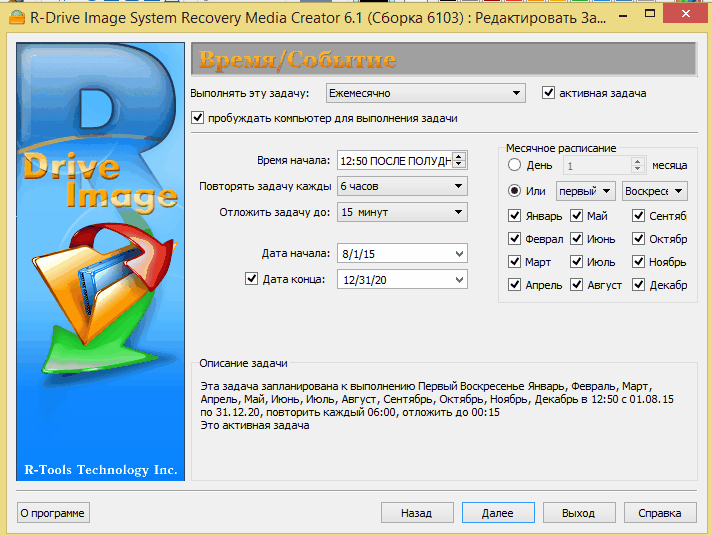This screenshot has height=536, width=712.
Task: Open the 'Дата конца' date picker dropdown
Action: pos(460,280)
